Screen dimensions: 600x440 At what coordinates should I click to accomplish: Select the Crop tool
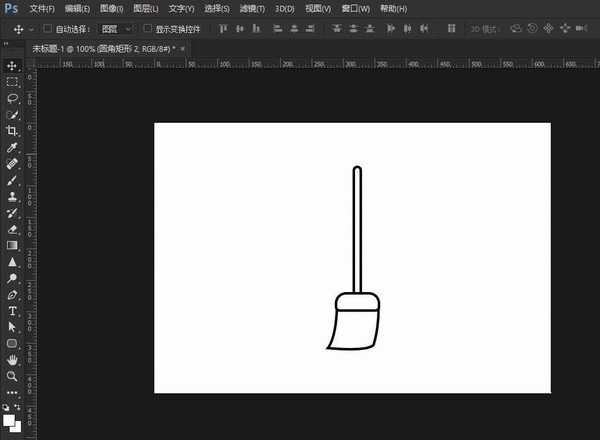[12, 131]
